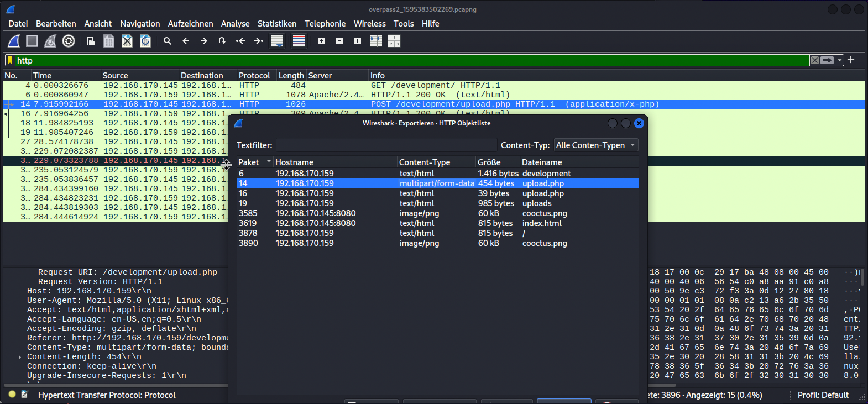Open the Statistiken menu

coord(277,23)
